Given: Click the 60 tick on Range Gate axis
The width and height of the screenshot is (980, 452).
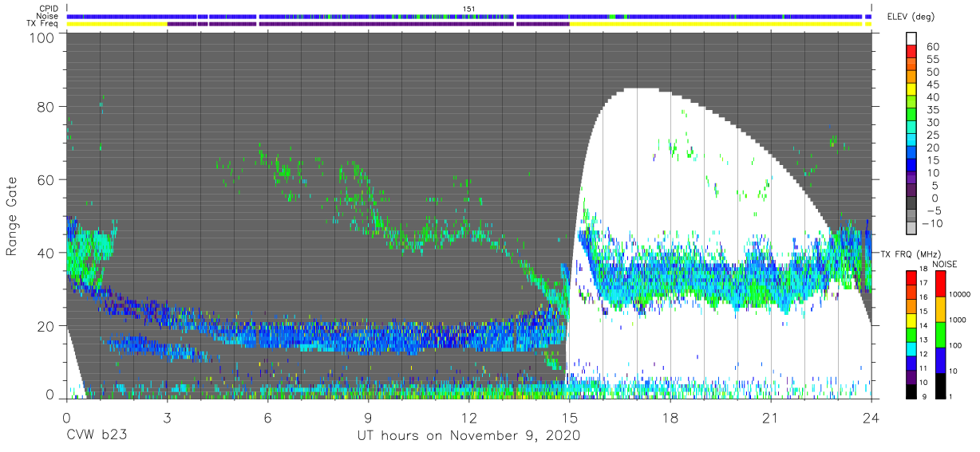Looking at the screenshot, I should [46, 180].
